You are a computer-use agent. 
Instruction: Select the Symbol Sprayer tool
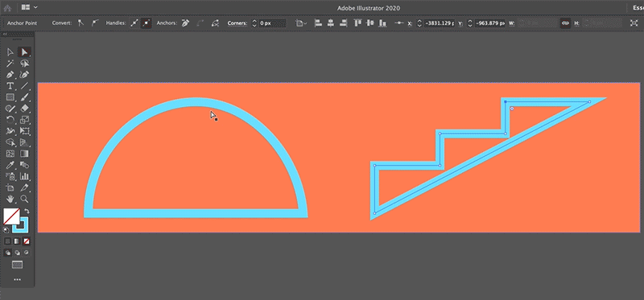[10, 176]
